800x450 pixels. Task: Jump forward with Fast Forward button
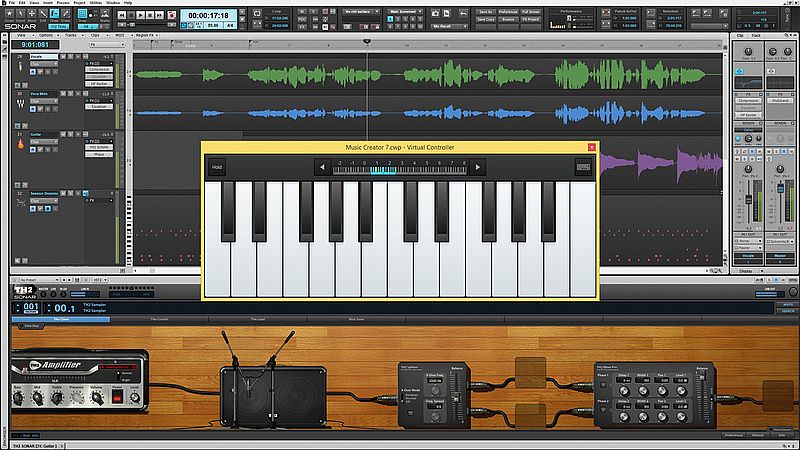coord(160,15)
